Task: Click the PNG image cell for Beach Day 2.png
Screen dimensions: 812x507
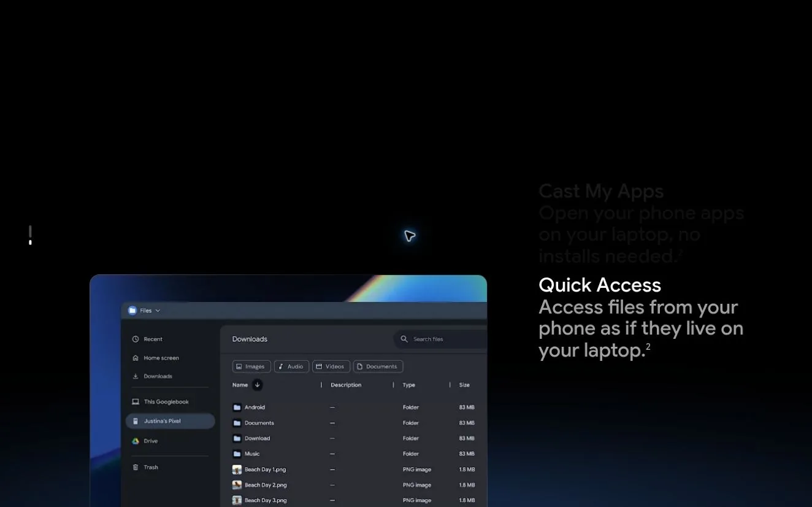Action: click(417, 485)
